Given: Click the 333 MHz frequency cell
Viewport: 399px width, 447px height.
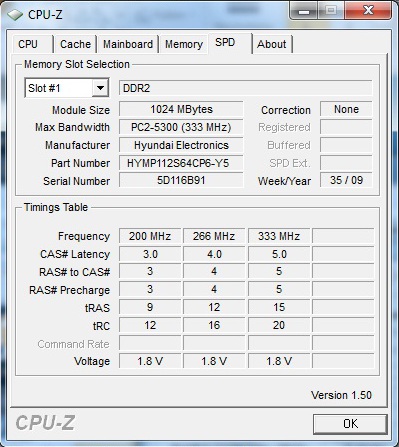Looking at the screenshot, I should (279, 236).
